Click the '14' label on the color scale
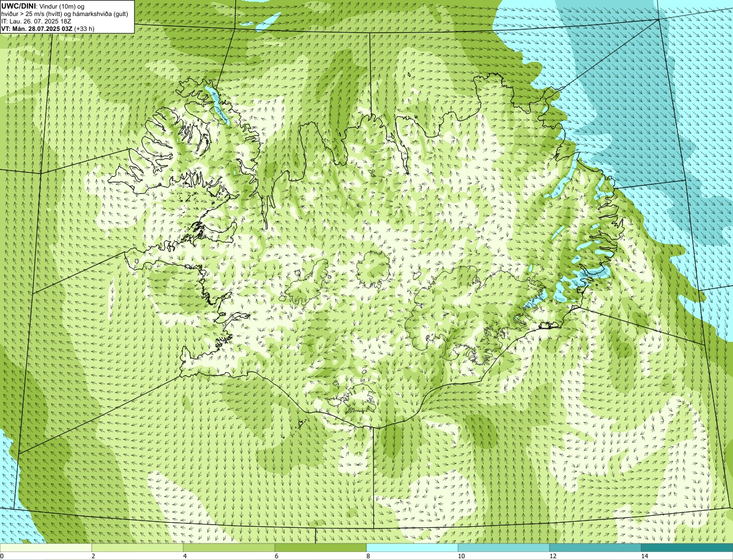The width and height of the screenshot is (733, 560). (645, 556)
